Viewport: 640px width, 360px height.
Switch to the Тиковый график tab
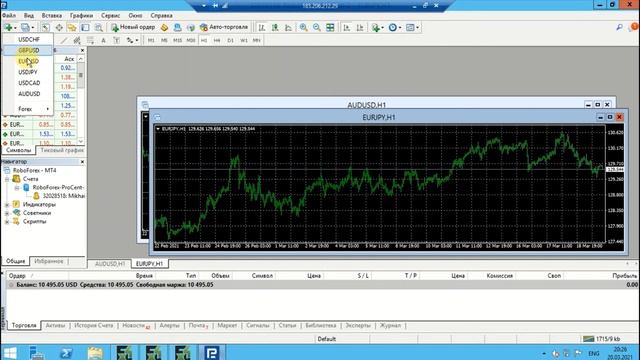(x=61, y=150)
